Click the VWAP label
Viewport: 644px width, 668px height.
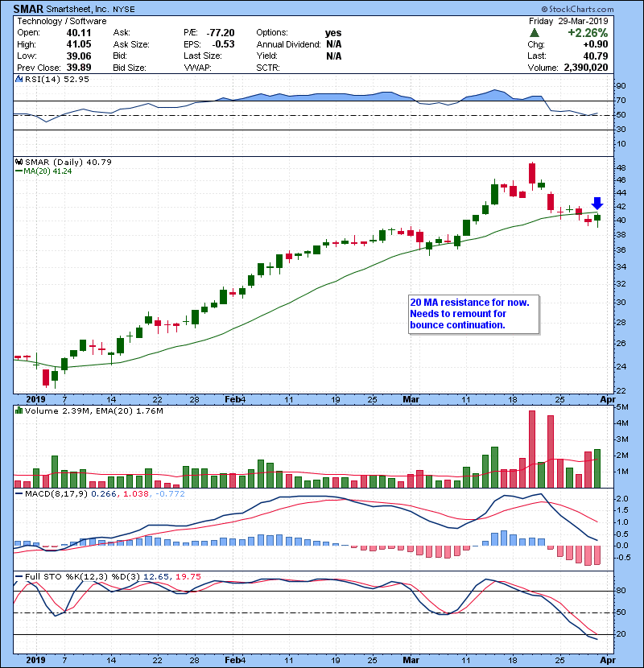pyautogui.click(x=197, y=68)
